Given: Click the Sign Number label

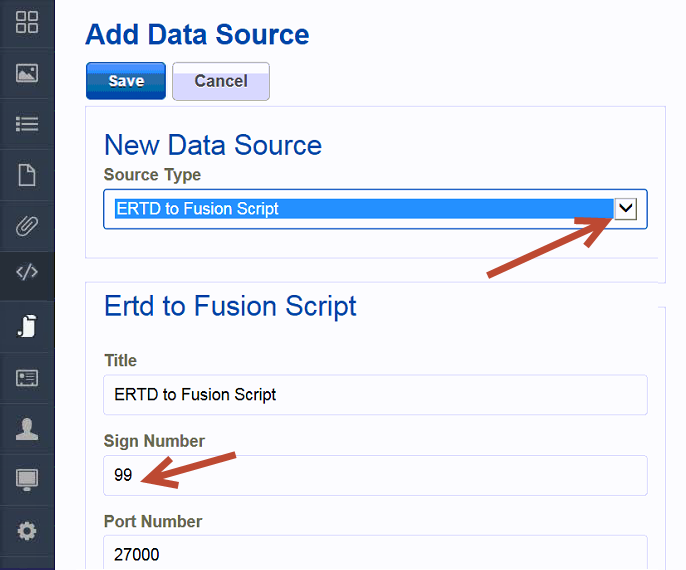Looking at the screenshot, I should coord(154,441).
